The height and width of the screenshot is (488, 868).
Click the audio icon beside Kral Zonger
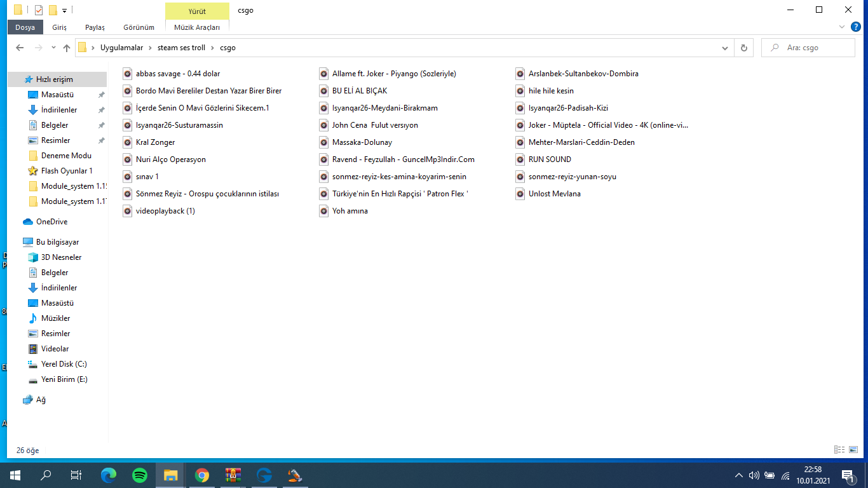click(127, 142)
